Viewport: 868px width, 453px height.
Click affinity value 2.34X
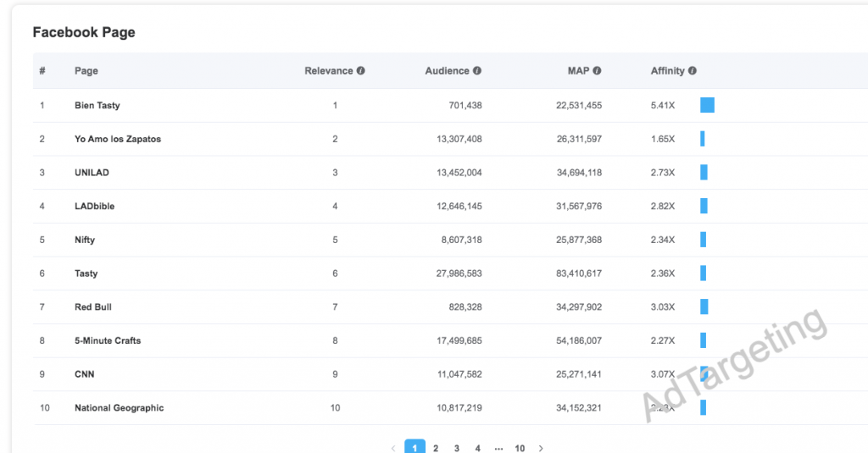663,240
